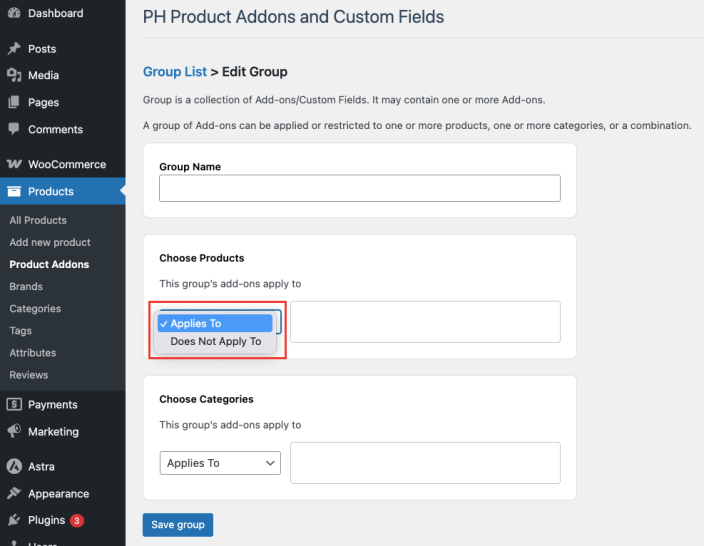Expand the Choose Categories "Applies To" dropdown
Screen dimensions: 704x546
click(220, 463)
